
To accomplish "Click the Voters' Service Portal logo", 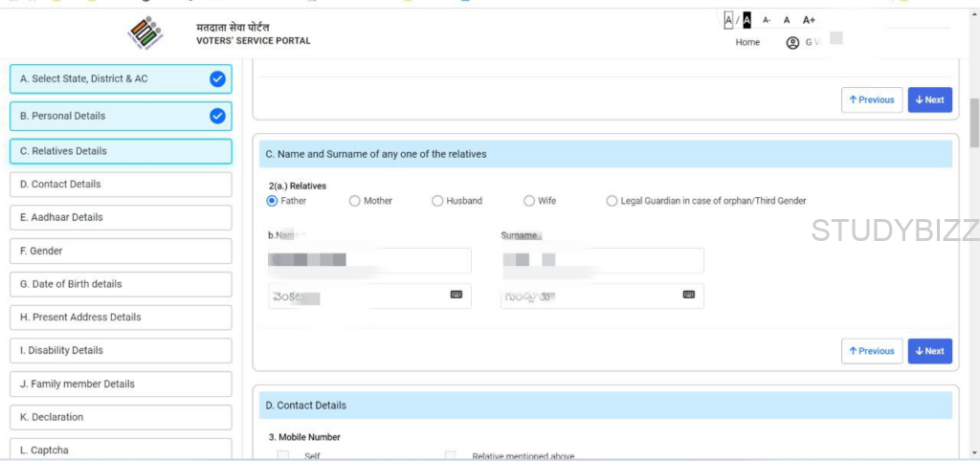I will click(x=145, y=33).
